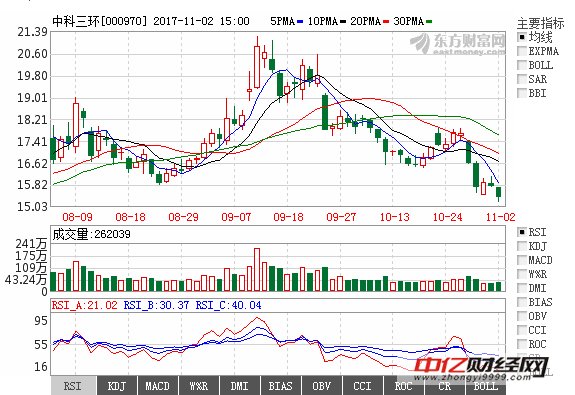Click the highest volume bar in volume chart
Viewport: 575px width, 395px height.
coord(257,270)
